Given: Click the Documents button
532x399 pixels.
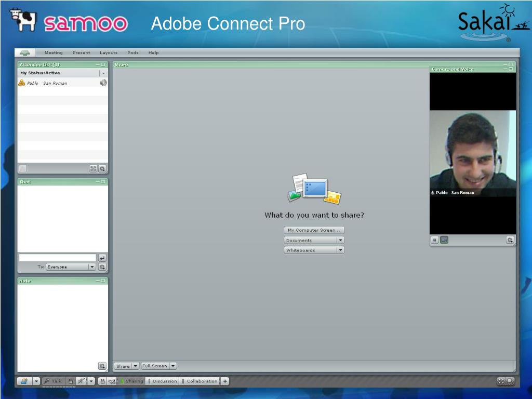Looking at the screenshot, I should tap(311, 240).
